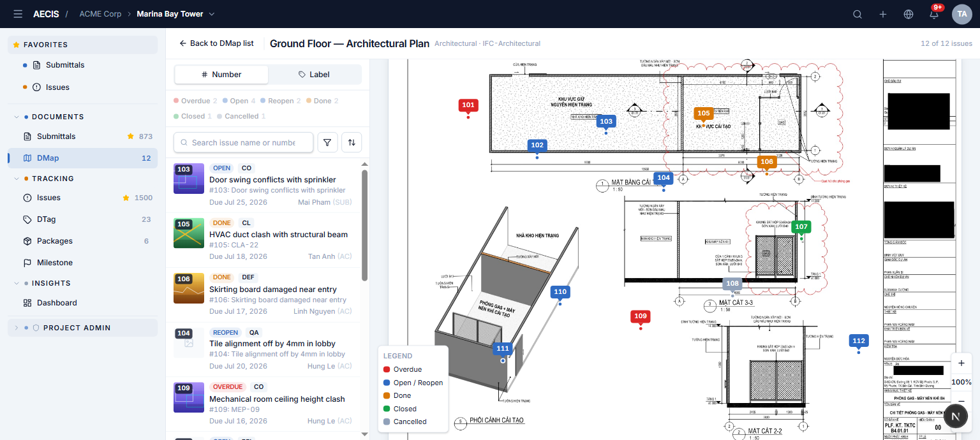Select map pin 106
980x440 pixels.
(x=767, y=162)
